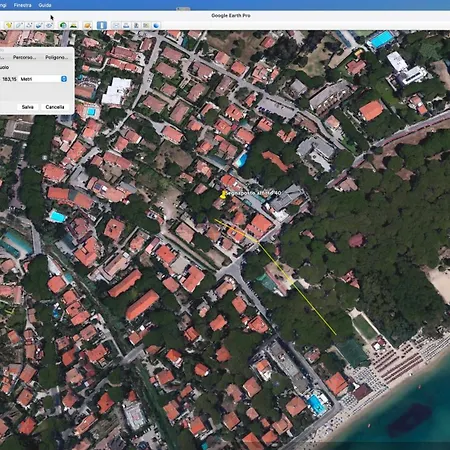The width and height of the screenshot is (450, 450).
Task: Switch to the Percorso tab in ruler dialog
Action: [24, 57]
